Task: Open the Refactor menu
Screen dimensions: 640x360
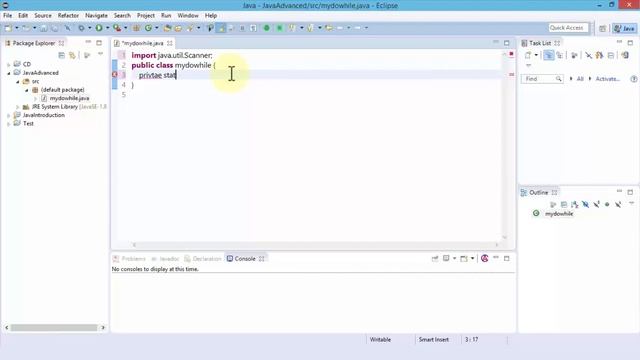Action: coord(68,16)
